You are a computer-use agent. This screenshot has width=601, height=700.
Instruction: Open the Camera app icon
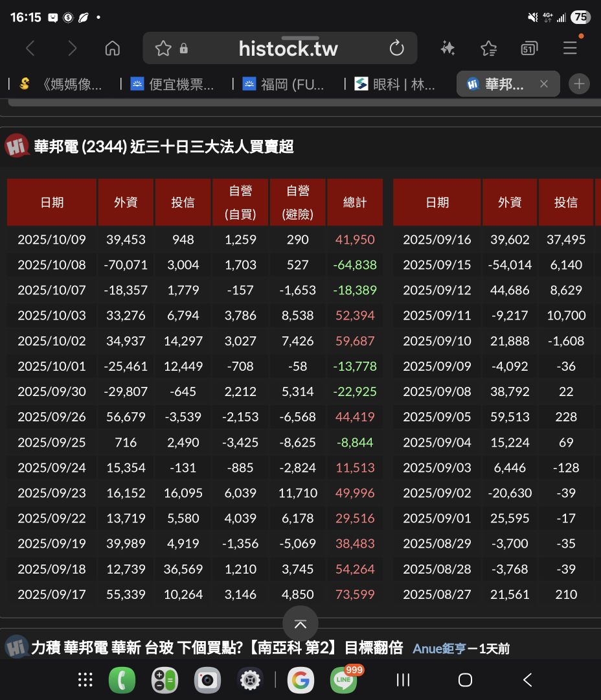pos(207,680)
